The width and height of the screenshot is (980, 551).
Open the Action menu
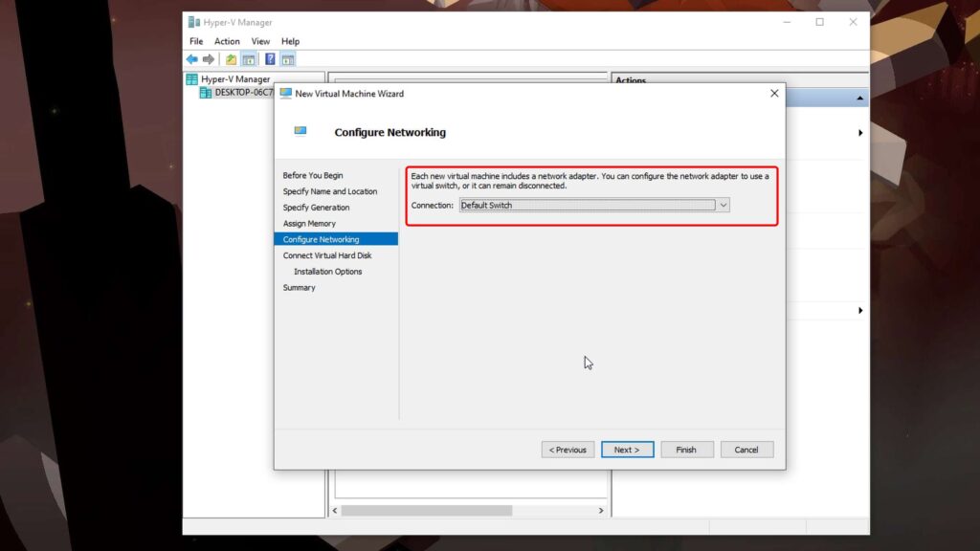pos(227,41)
